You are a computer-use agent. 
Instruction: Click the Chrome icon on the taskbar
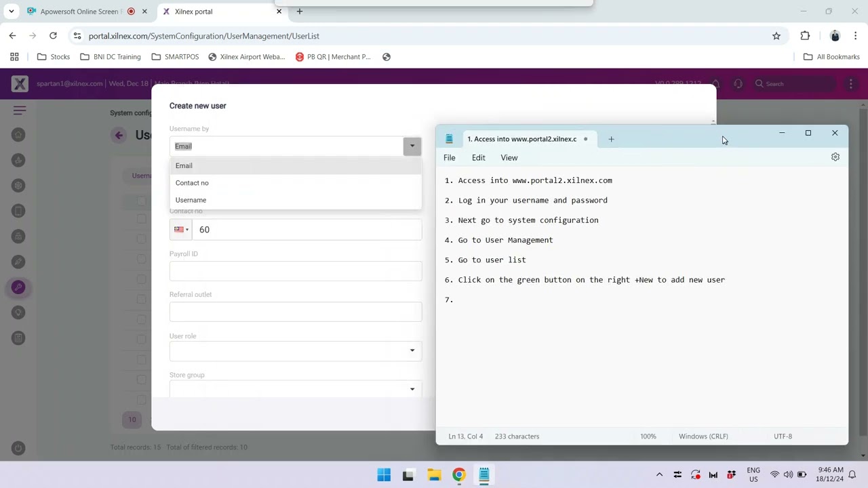coord(459,475)
